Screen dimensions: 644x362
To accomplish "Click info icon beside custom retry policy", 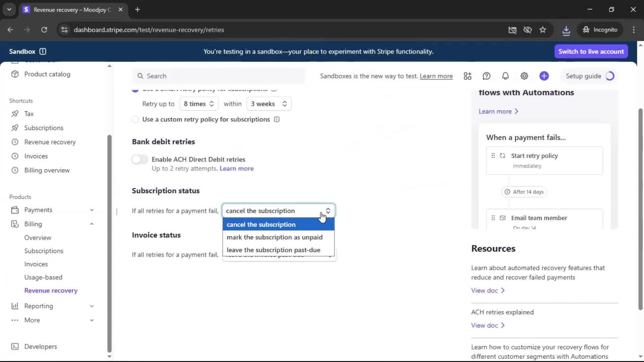I will click(277, 119).
